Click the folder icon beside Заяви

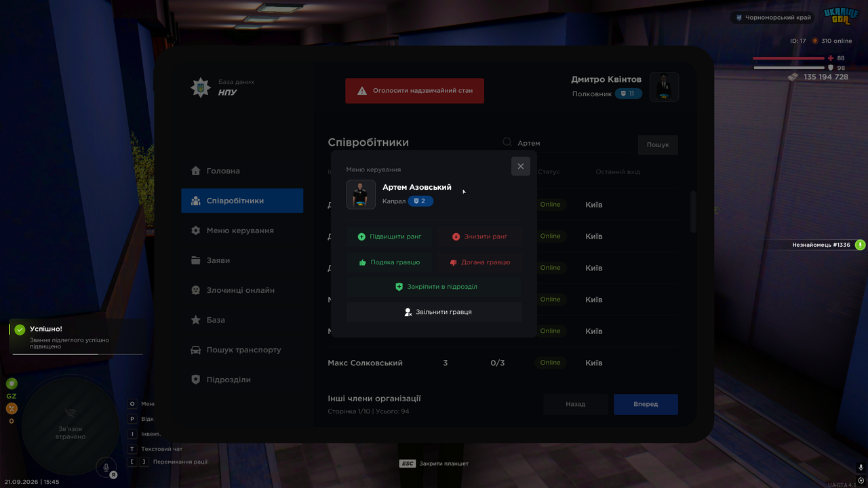pyautogui.click(x=196, y=260)
